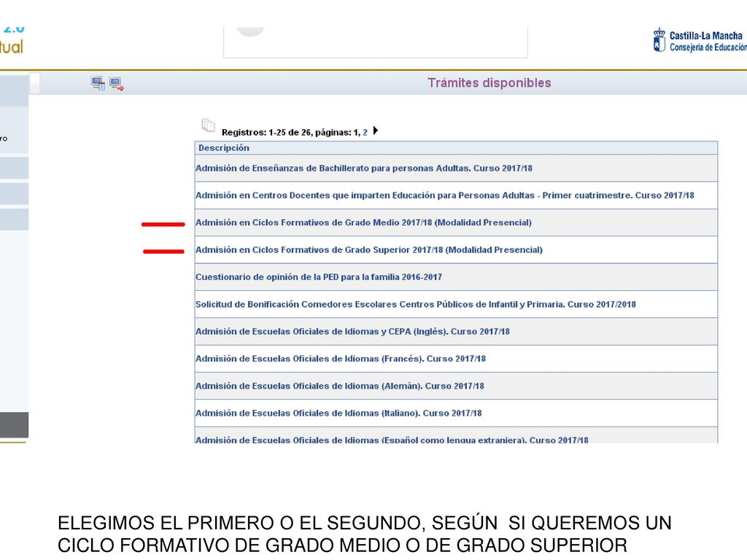Viewport: 747px width, 560px height.
Task: Open page 2 of the records
Action: tap(365, 133)
